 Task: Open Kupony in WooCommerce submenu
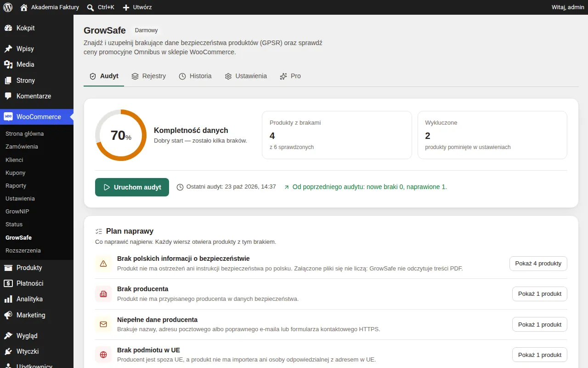pyautogui.click(x=15, y=172)
